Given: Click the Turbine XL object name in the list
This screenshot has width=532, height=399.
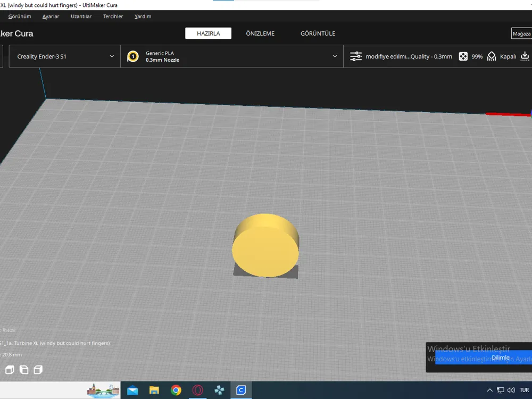Looking at the screenshot, I should [55, 343].
